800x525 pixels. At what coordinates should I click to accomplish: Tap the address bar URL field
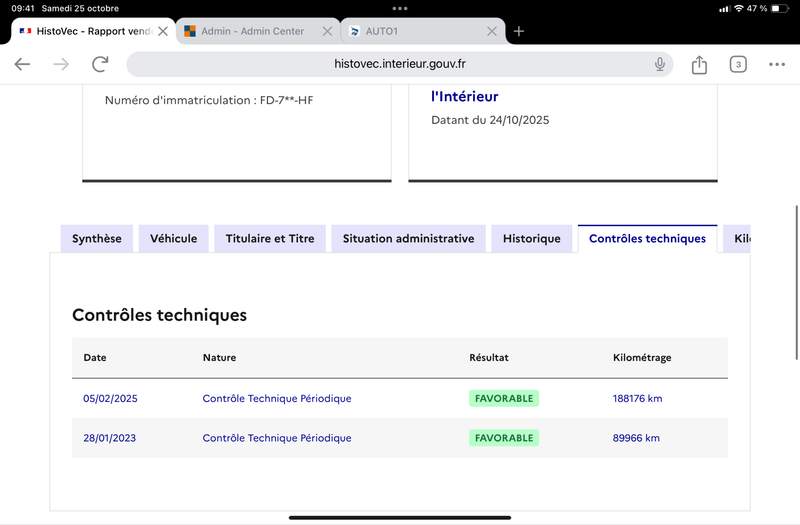pos(400,64)
